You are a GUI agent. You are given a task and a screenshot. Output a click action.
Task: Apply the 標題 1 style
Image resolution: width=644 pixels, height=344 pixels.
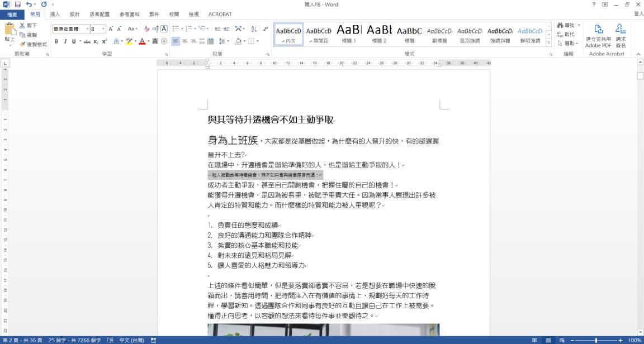click(348, 34)
